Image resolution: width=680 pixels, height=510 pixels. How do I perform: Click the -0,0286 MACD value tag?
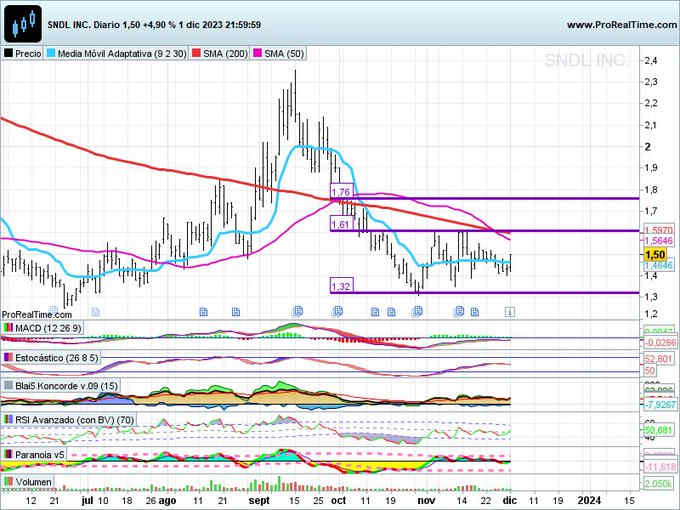click(660, 343)
